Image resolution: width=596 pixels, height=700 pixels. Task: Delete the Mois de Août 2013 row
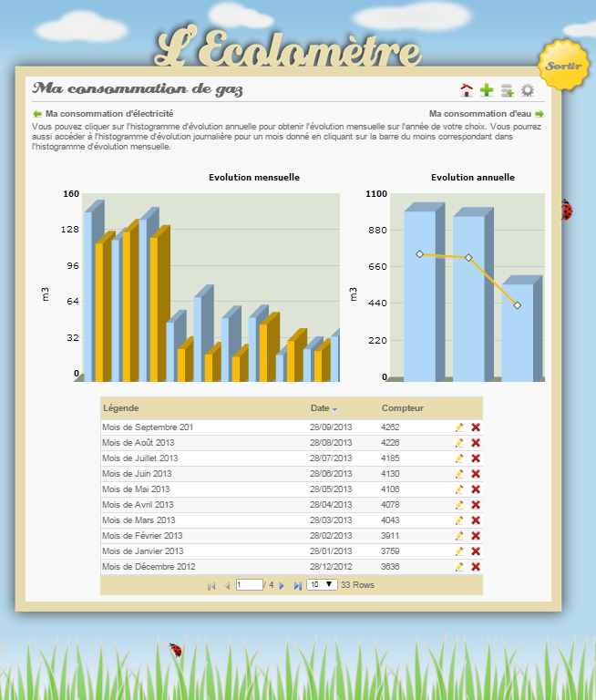(x=476, y=443)
